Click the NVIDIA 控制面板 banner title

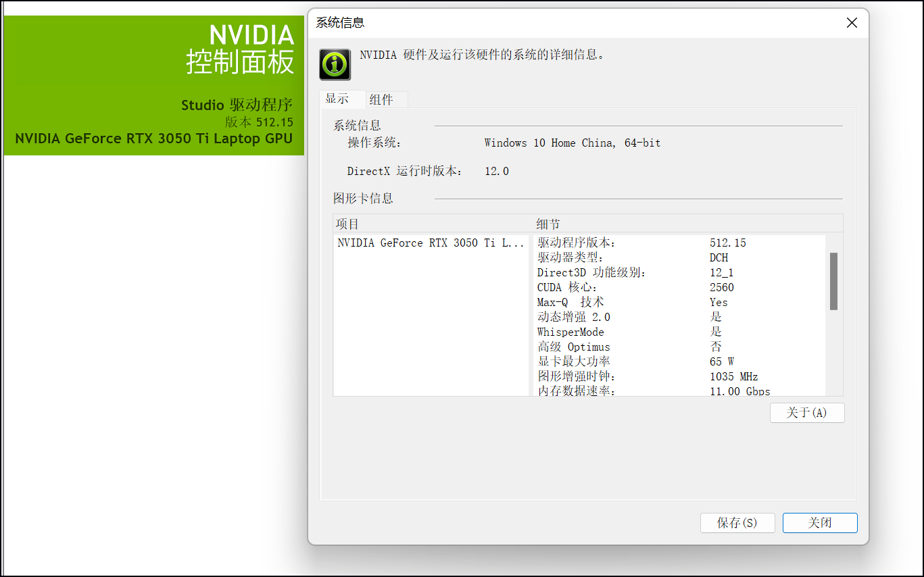click(x=241, y=49)
